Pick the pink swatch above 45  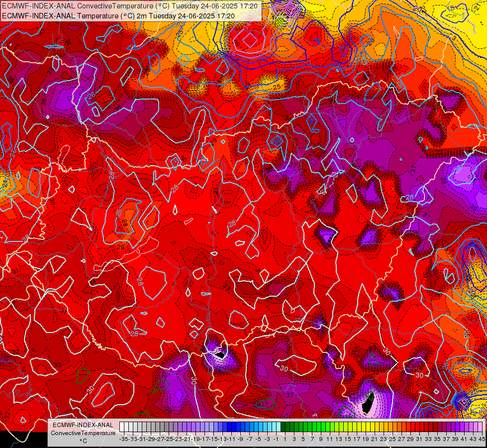[x=480, y=427]
